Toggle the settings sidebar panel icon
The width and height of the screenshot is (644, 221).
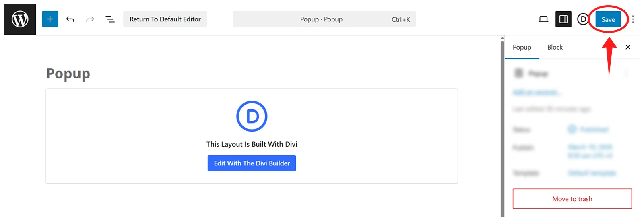pos(563,19)
